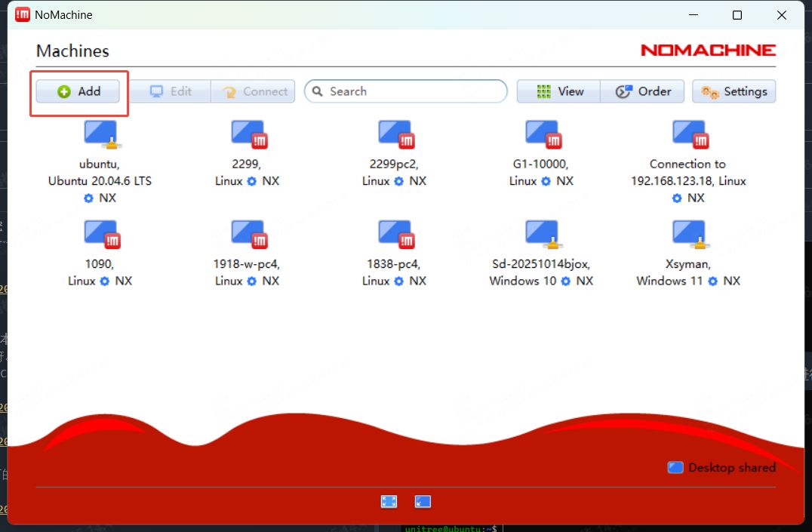The image size is (812, 532).
Task: Select the G1-10000 machine icon
Action: pos(543,134)
